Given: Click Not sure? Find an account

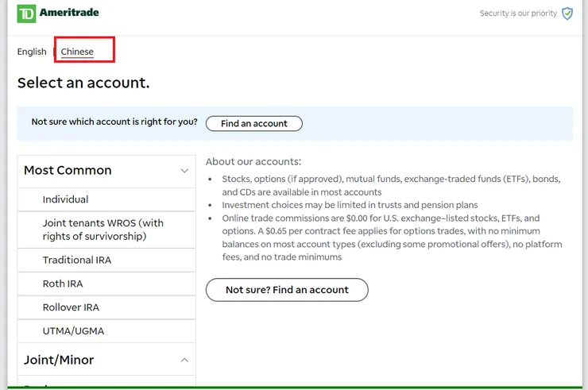Looking at the screenshot, I should [x=287, y=290].
